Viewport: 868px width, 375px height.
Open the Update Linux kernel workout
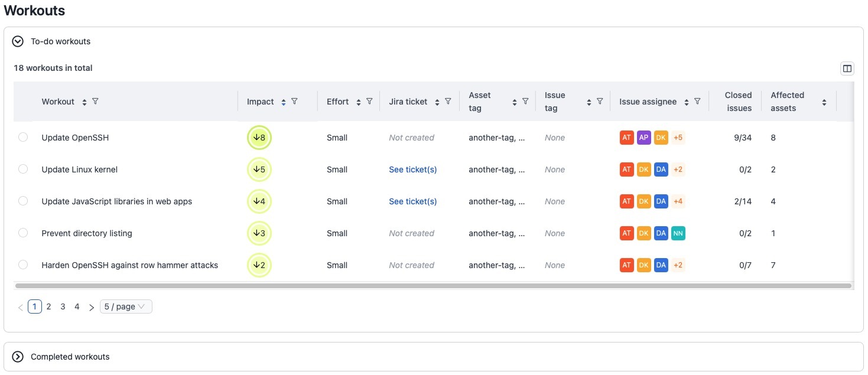[80, 169]
